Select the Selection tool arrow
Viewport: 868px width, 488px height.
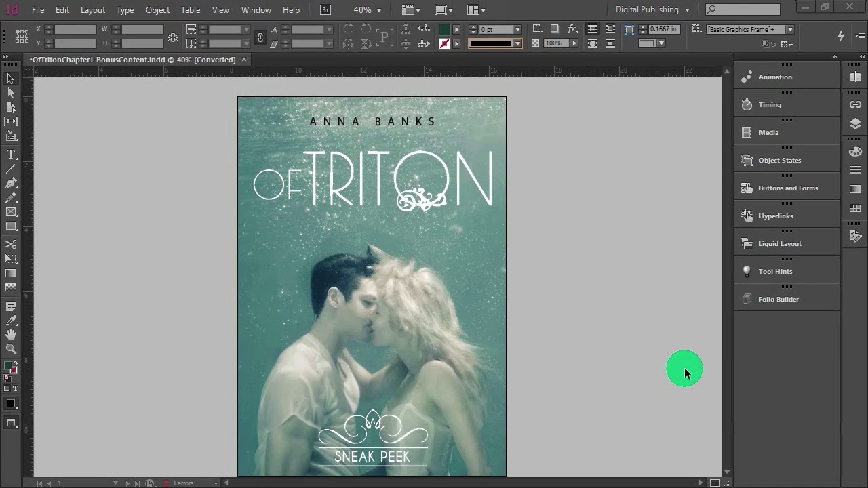point(11,79)
